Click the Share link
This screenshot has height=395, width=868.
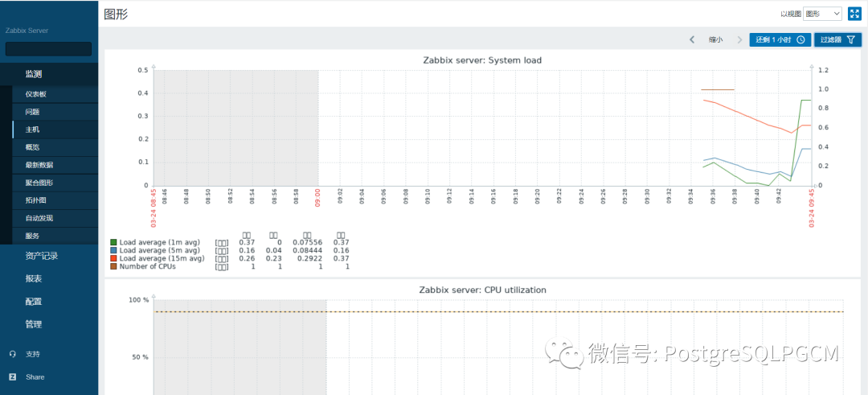35,376
